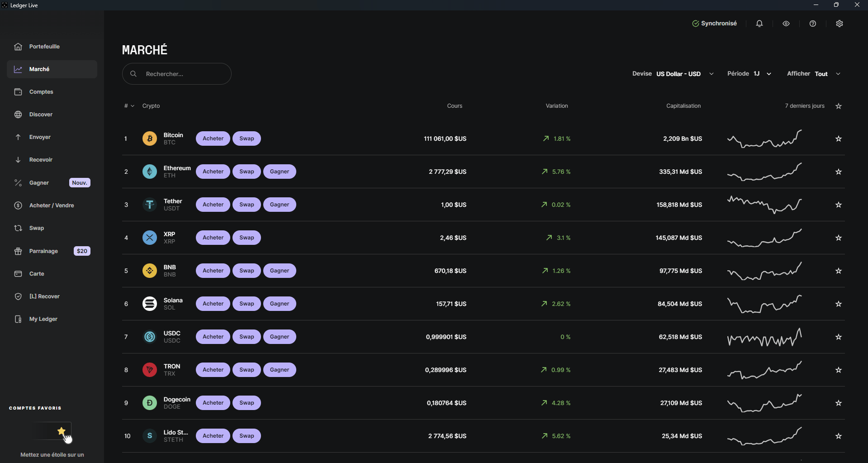Screen dimensions: 868x463
Task: Open USDC 7-day sparkline chart
Action: coord(764,337)
